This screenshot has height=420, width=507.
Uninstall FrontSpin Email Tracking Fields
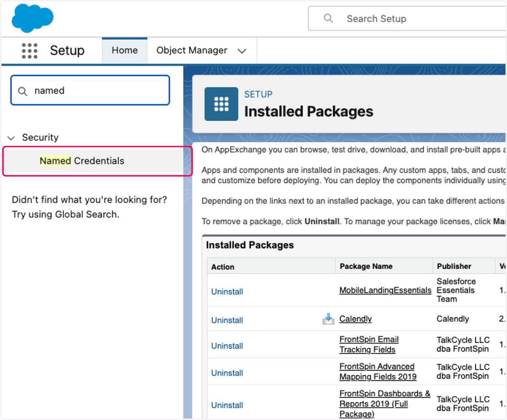click(x=227, y=346)
